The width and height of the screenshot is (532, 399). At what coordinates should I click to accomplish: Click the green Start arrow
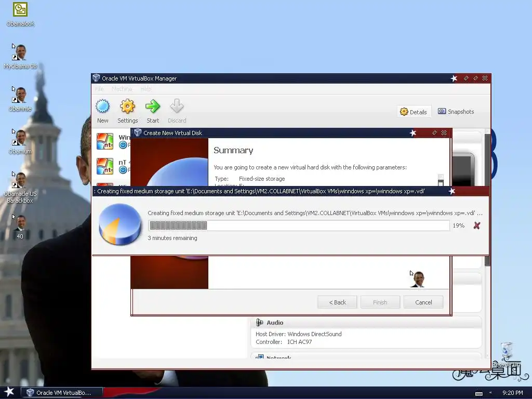coord(153,111)
